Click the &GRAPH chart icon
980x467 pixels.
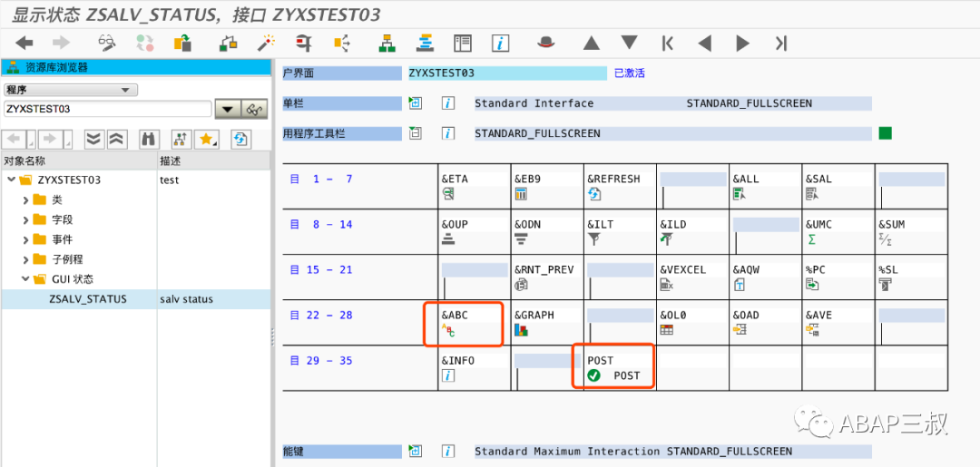(x=521, y=331)
